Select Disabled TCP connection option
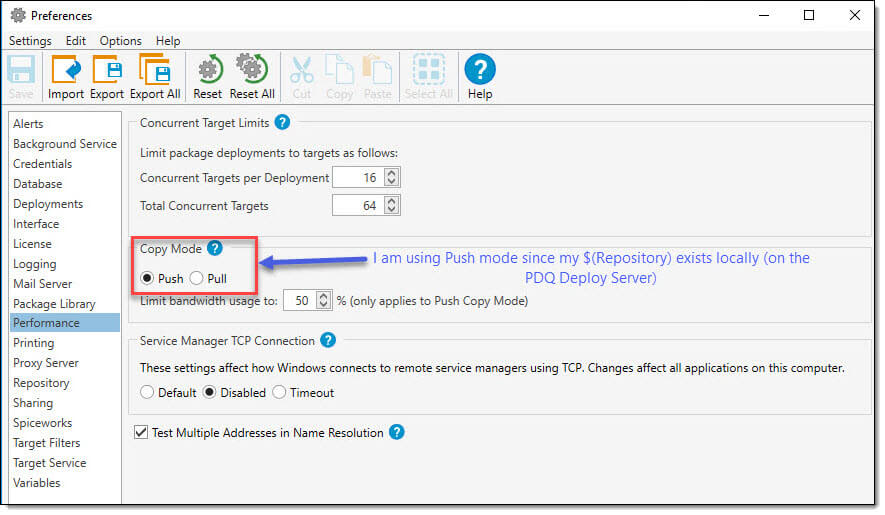The image size is (885, 515). click(x=234, y=392)
